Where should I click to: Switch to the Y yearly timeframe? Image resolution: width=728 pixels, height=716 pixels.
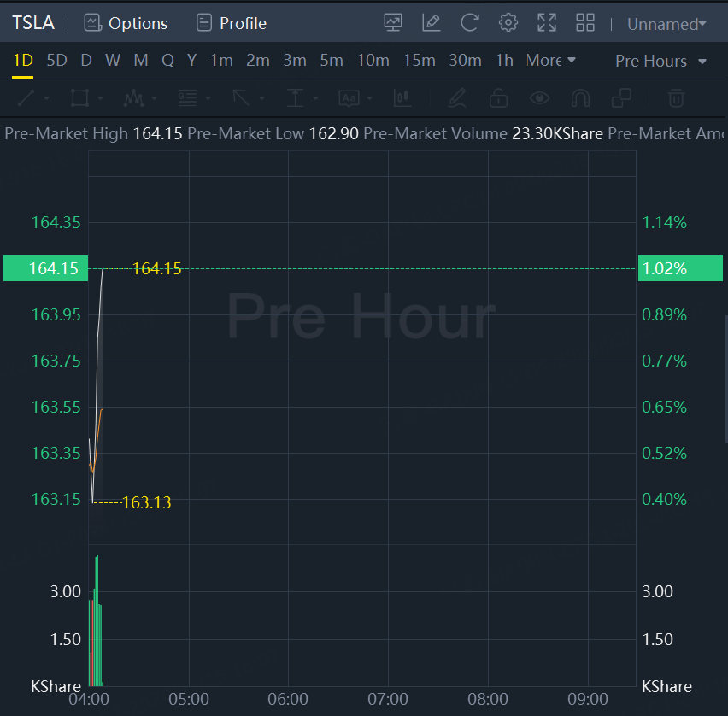point(191,61)
